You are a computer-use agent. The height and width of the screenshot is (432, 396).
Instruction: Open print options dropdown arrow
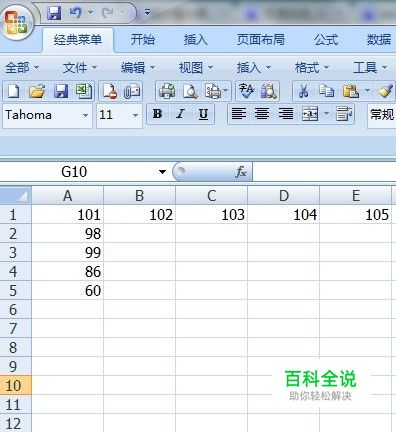click(226, 91)
